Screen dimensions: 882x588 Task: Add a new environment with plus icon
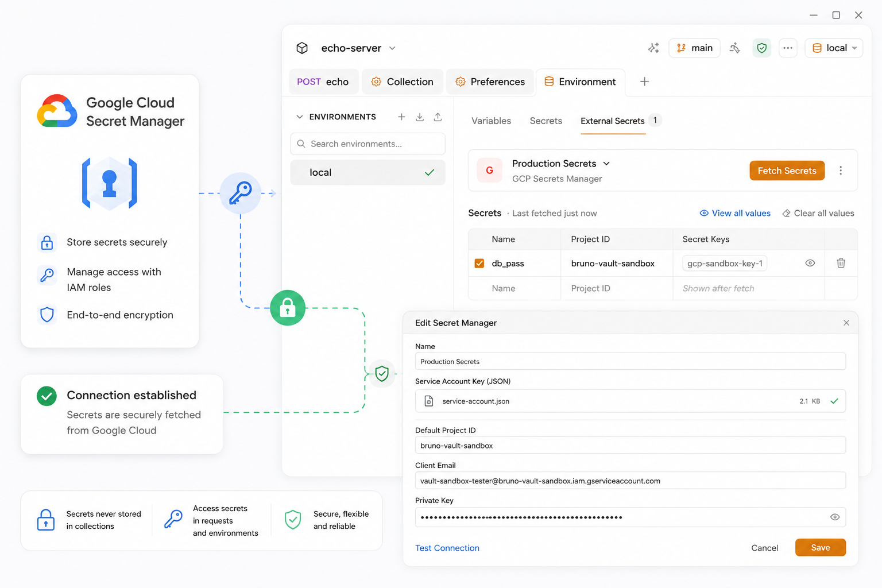(x=401, y=117)
